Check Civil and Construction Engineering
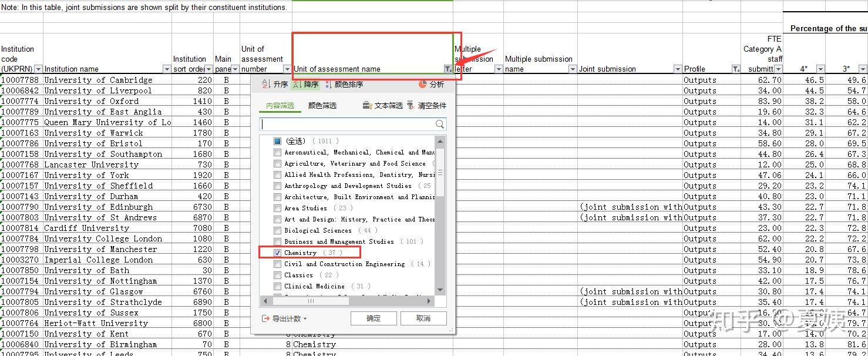 277,264
